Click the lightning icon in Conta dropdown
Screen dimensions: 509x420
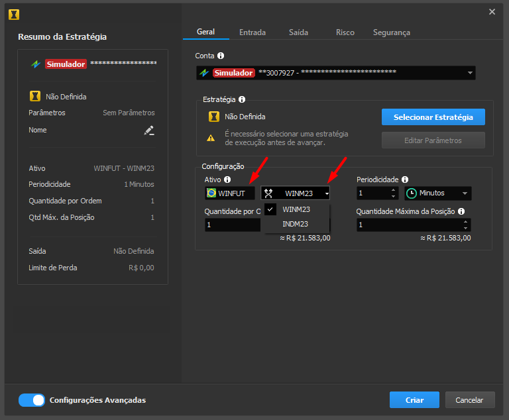pos(204,73)
